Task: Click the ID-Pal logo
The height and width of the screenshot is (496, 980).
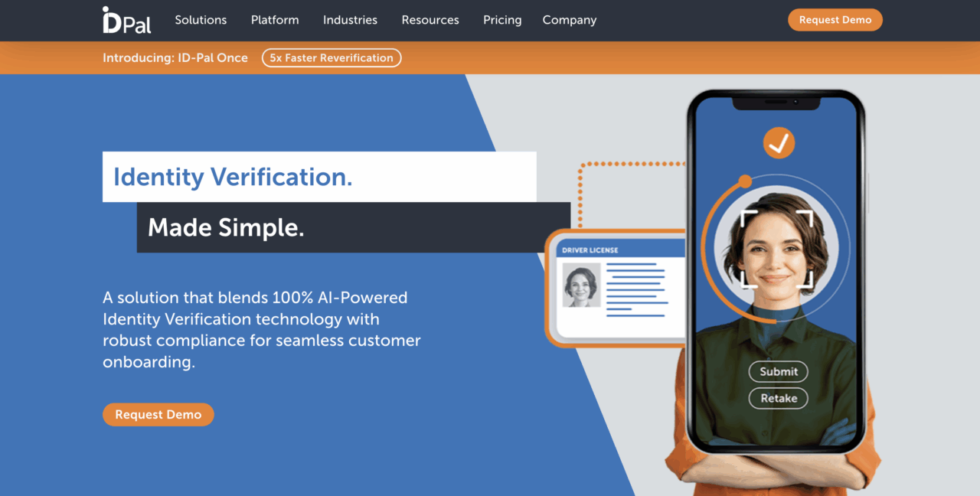Action: point(126,20)
